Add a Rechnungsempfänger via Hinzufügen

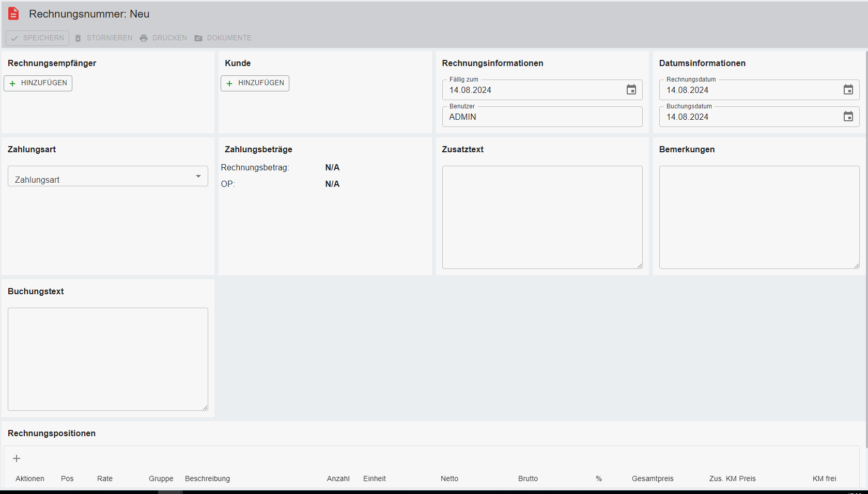click(x=38, y=83)
